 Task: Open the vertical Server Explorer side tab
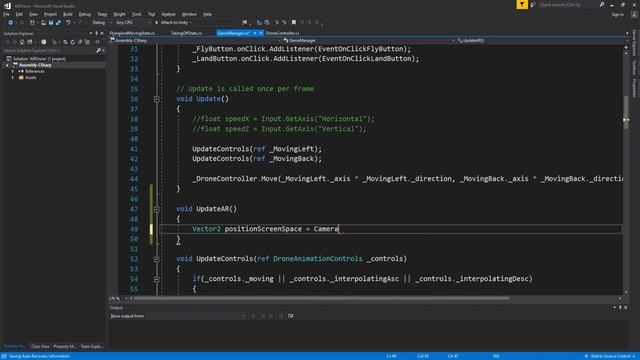[x=634, y=43]
